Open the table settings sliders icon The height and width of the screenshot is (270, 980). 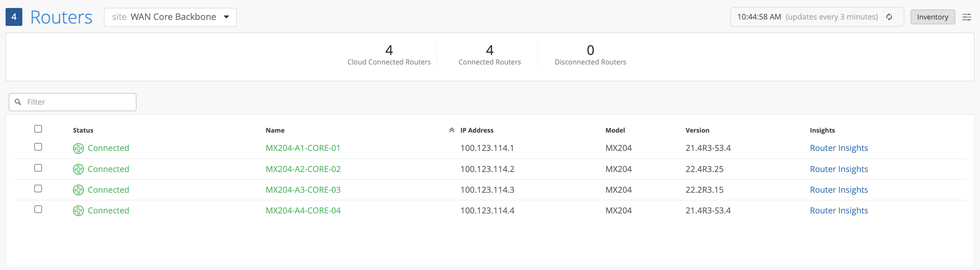(x=966, y=17)
